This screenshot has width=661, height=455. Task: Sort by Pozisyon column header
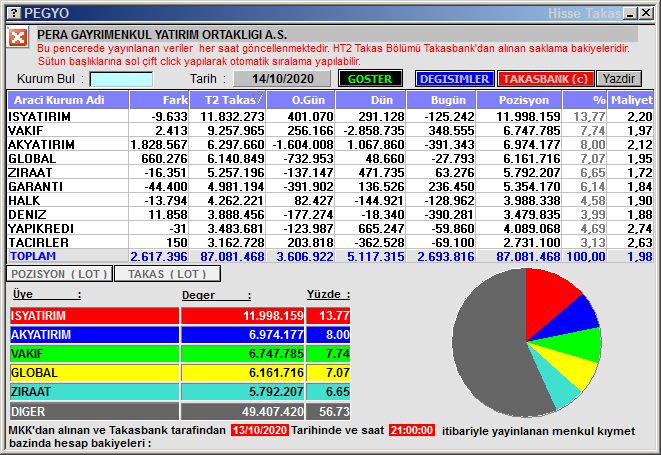point(519,100)
